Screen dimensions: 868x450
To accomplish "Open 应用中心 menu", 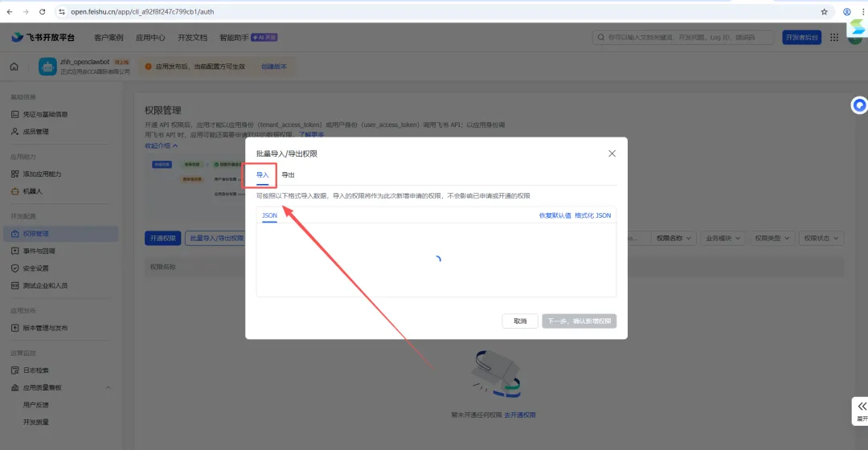I will 150,38.
